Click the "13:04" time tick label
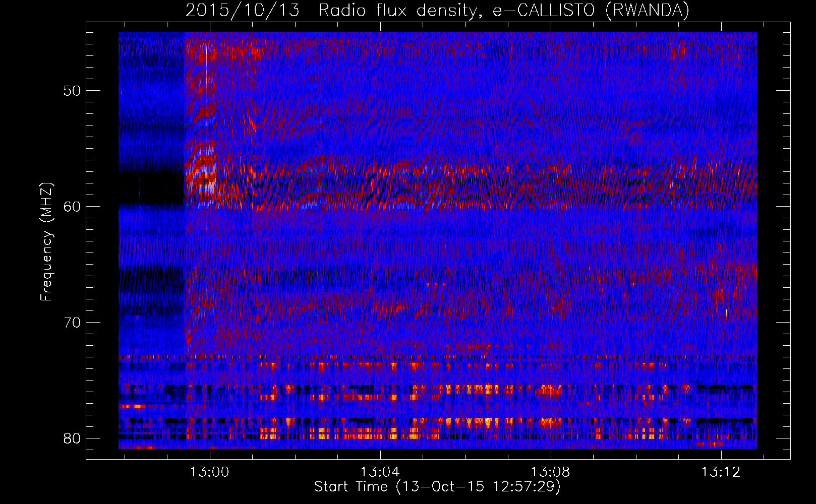The height and width of the screenshot is (504, 816). tap(380, 472)
